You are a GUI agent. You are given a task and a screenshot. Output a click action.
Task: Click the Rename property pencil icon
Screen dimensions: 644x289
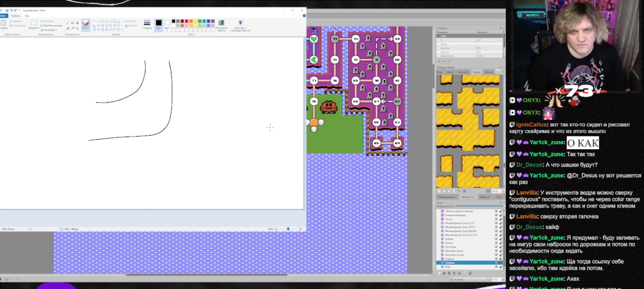(449, 61)
